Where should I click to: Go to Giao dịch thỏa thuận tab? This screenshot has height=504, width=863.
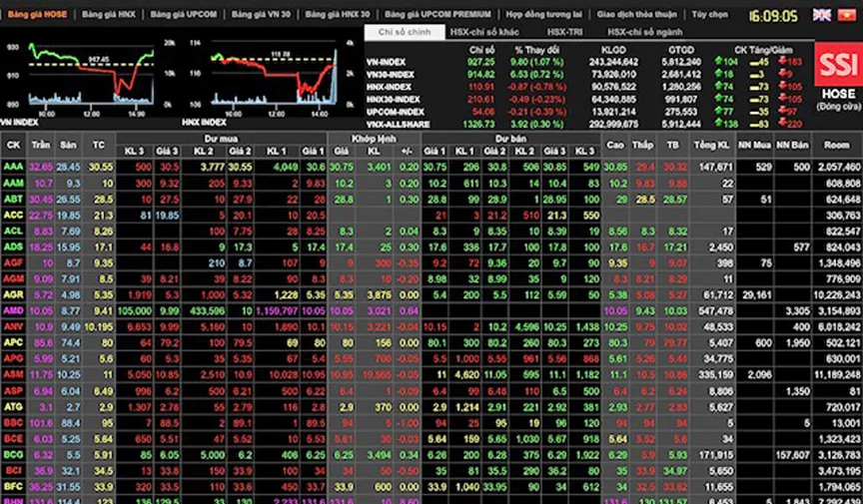[x=635, y=15]
